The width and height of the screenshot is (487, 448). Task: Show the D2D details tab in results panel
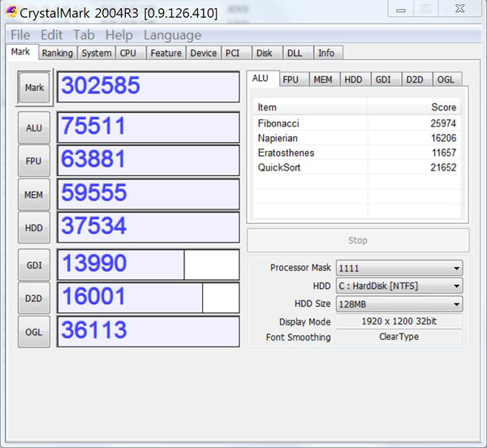(x=417, y=80)
